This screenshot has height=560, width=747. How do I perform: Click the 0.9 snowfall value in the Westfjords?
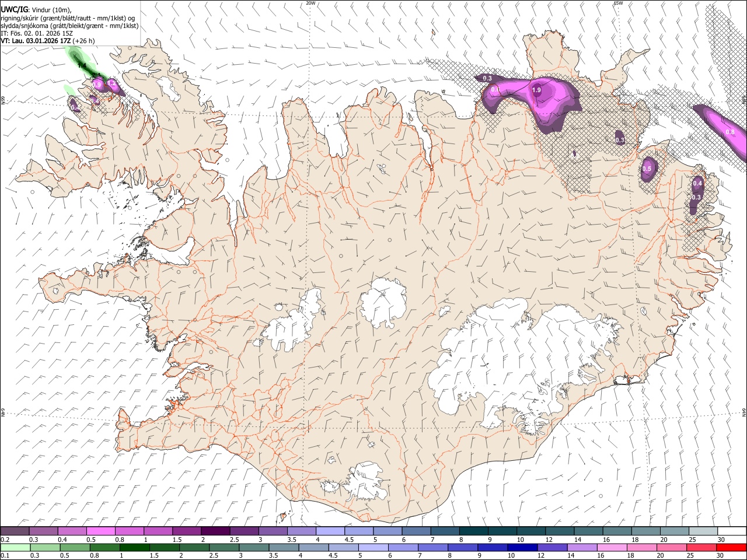(97, 85)
